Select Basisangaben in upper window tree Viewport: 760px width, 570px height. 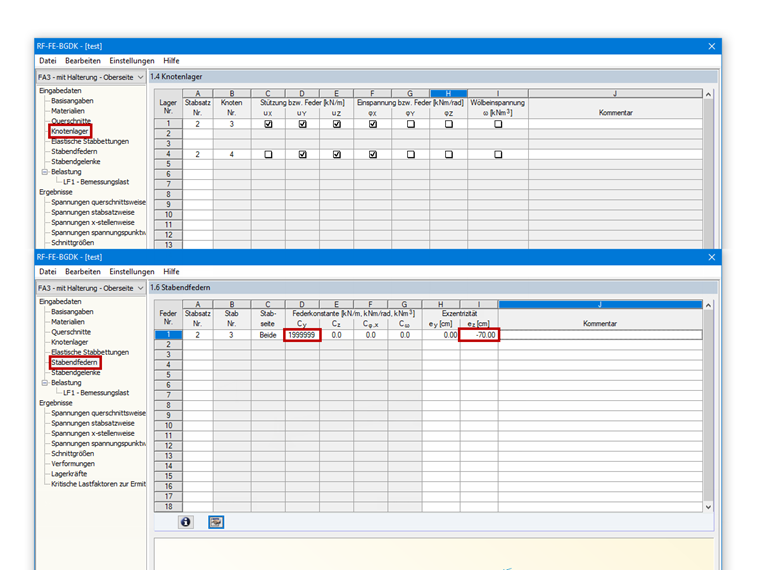pos(72,101)
